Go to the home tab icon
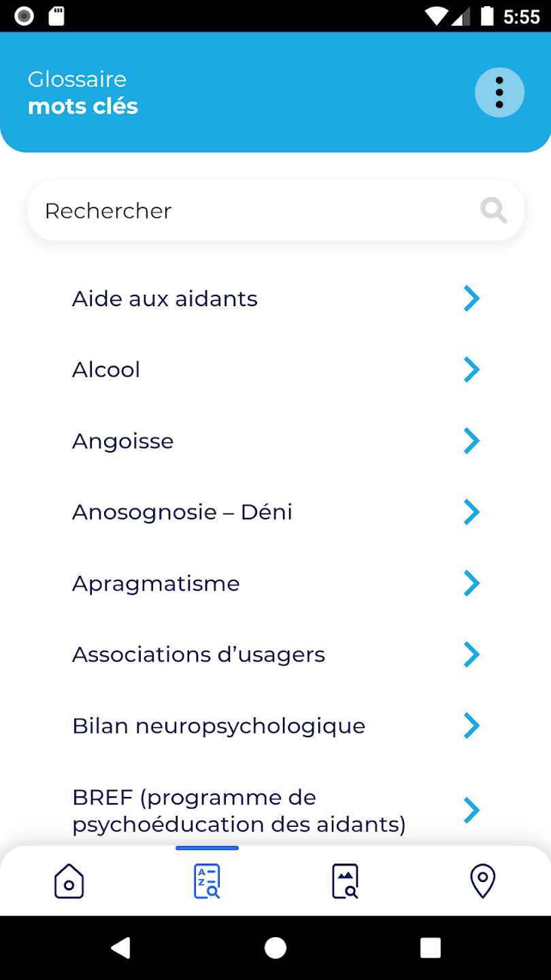 pyautogui.click(x=69, y=881)
